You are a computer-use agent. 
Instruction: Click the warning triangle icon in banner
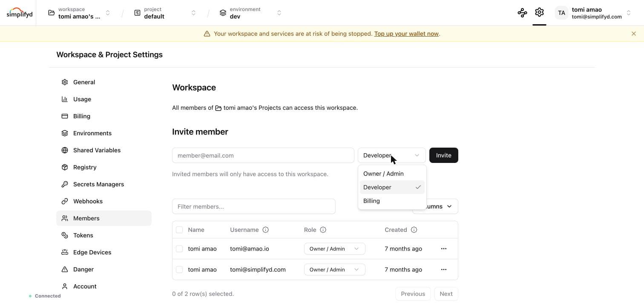pyautogui.click(x=207, y=34)
